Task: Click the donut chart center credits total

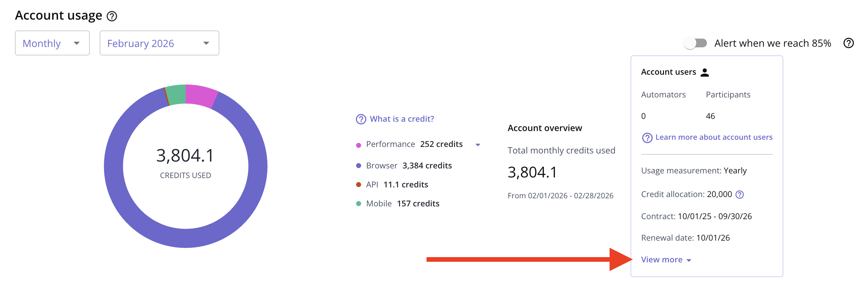Action: (185, 156)
